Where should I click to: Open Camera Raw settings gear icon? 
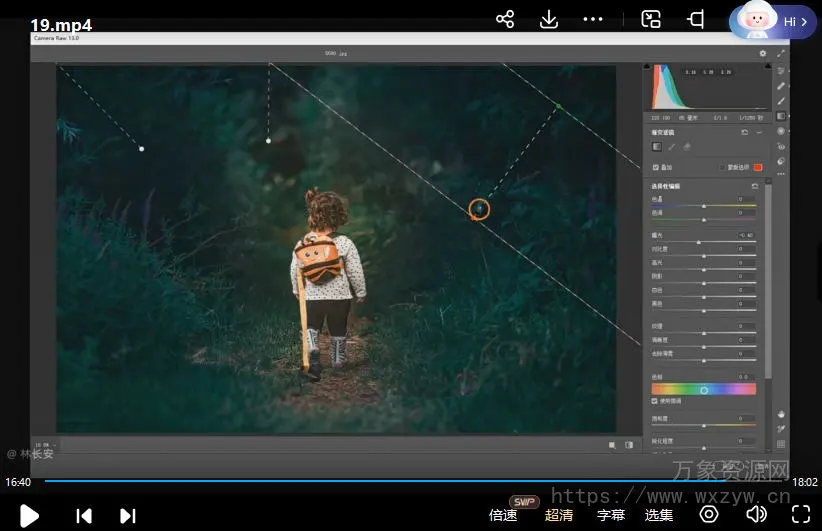[x=763, y=53]
